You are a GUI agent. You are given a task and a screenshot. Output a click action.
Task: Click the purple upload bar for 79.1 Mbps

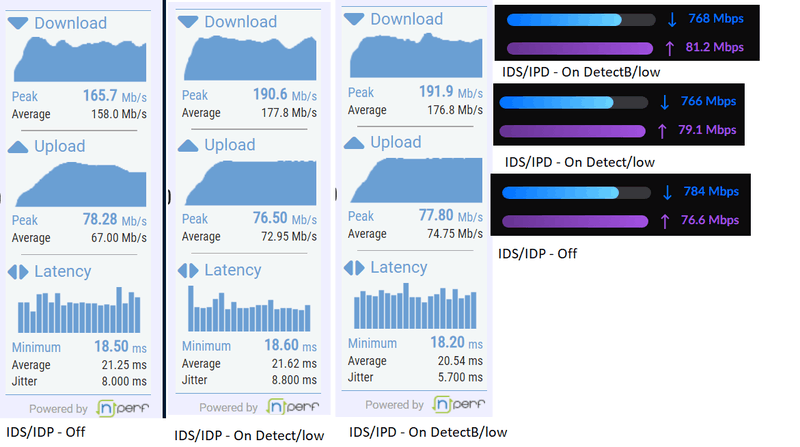(572, 131)
